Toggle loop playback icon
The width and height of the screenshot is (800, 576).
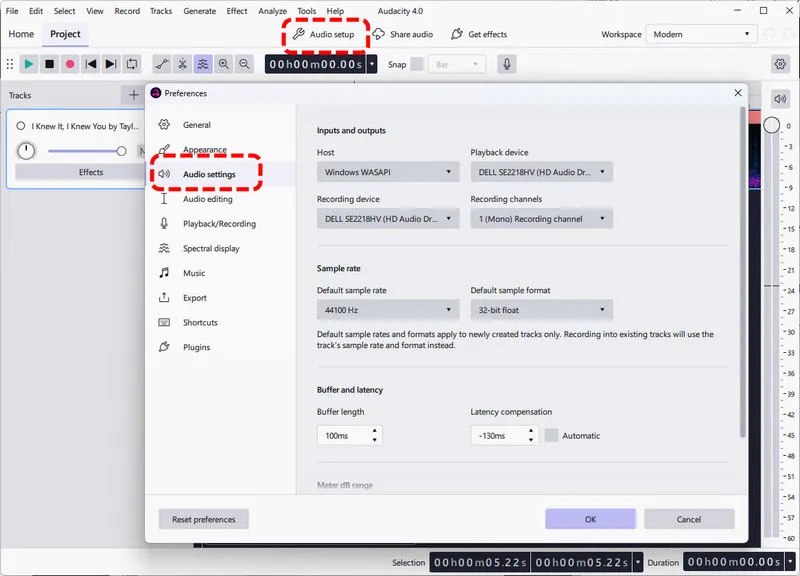click(132, 64)
